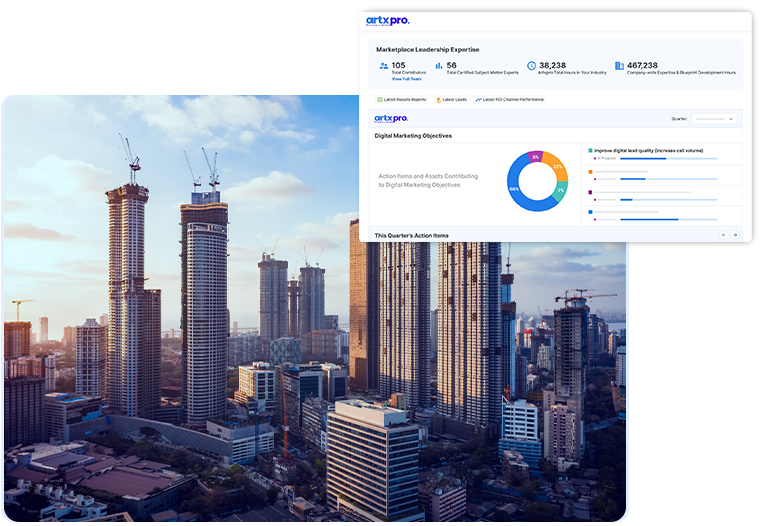Click the purple objective color square
The width and height of the screenshot is (764, 526).
tap(591, 191)
